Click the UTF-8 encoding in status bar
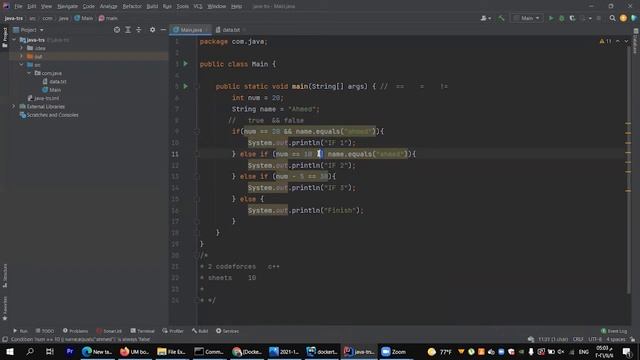The image size is (640, 360). [595, 339]
